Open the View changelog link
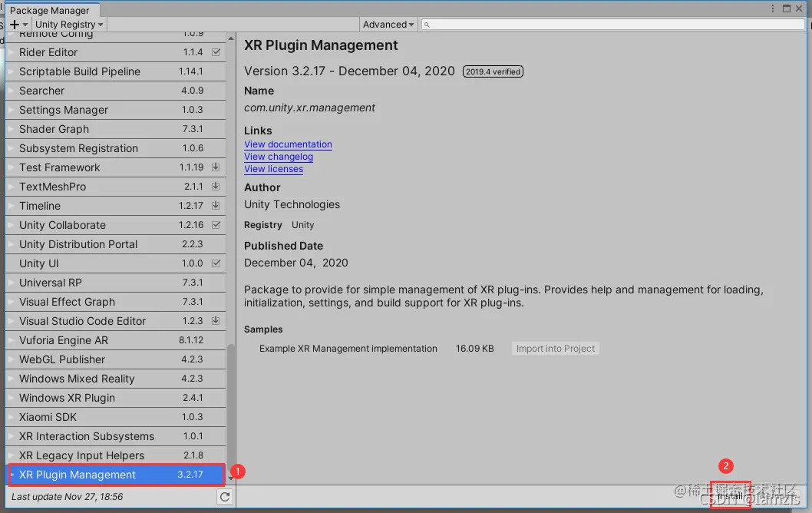Screen dimensions: 812x513 pos(279,157)
